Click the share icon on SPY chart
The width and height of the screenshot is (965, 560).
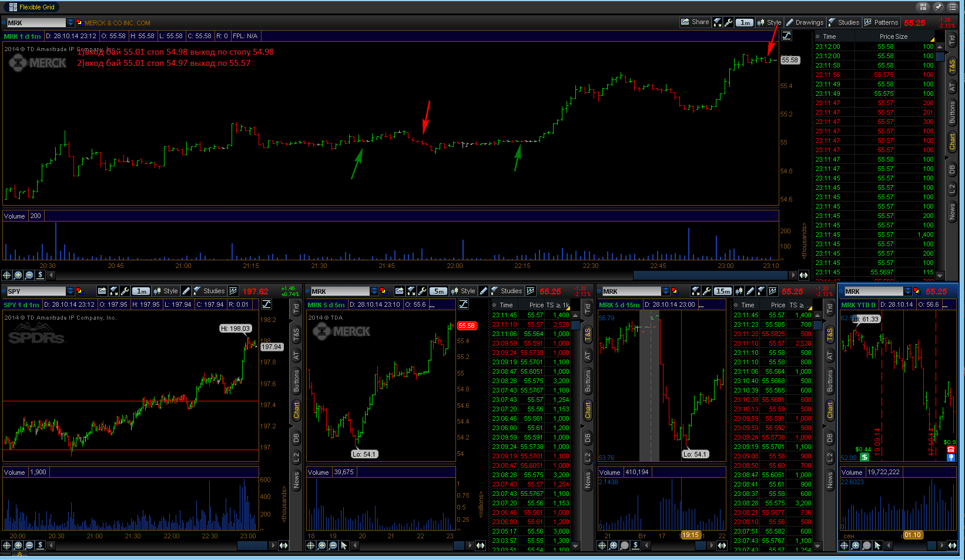click(x=102, y=291)
